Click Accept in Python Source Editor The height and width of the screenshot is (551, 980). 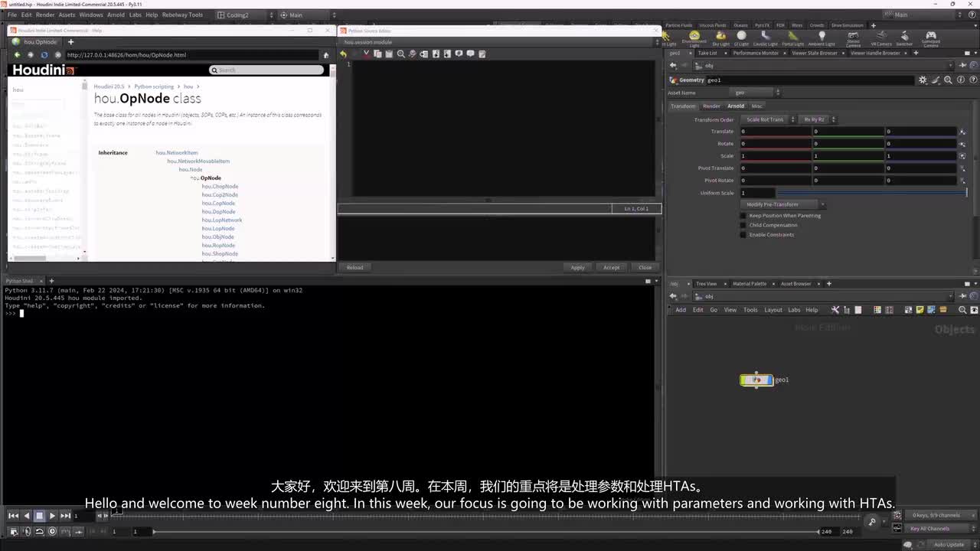click(611, 268)
